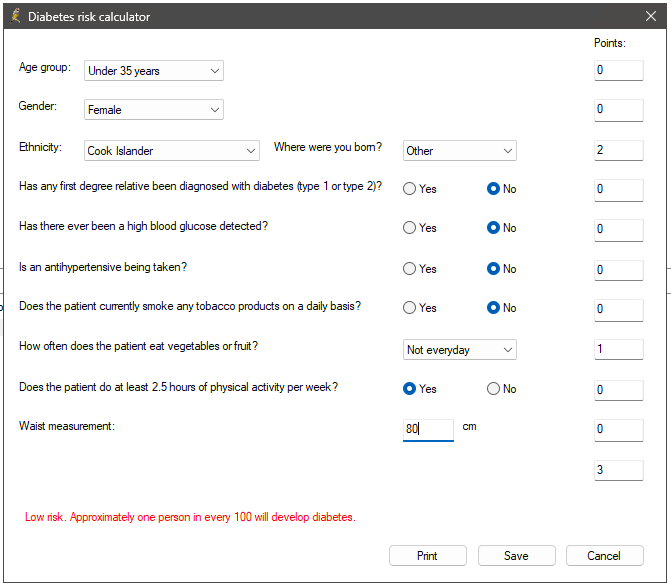Viewport: 671px width, 588px height.
Task: Print the diabetes risk result
Action: pos(428,555)
